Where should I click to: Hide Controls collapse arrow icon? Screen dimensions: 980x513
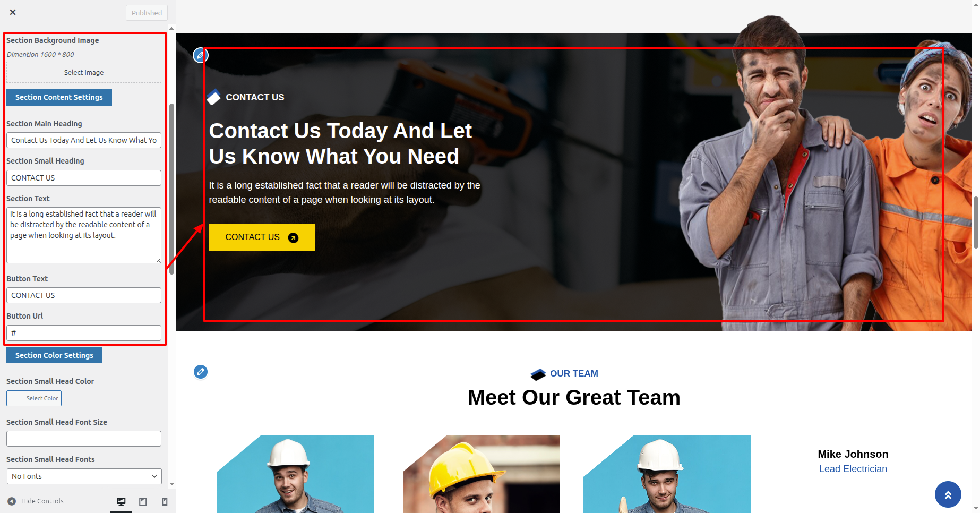coord(12,501)
